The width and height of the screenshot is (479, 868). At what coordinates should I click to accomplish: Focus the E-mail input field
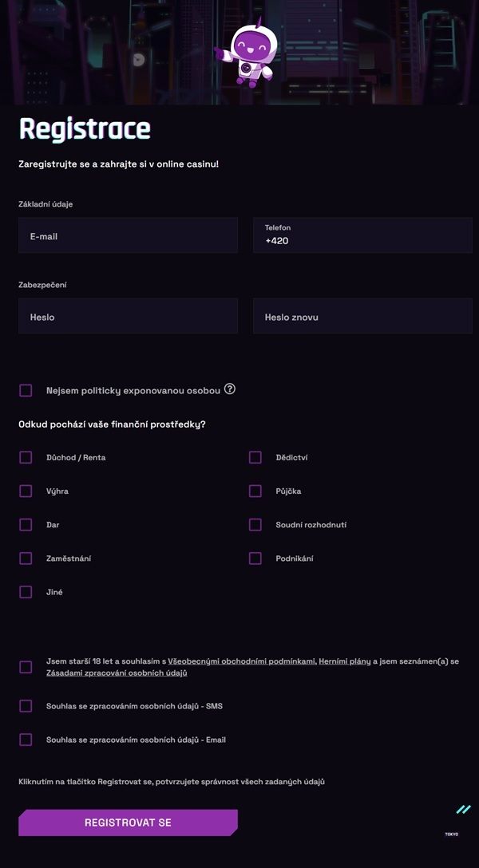point(128,236)
